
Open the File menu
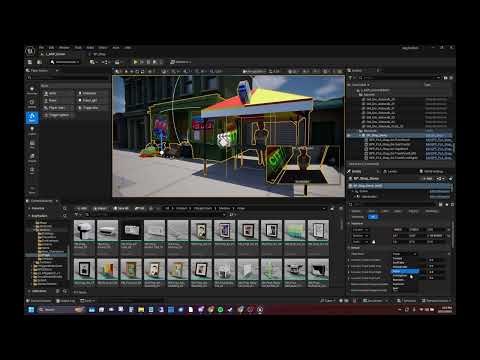click(41, 48)
